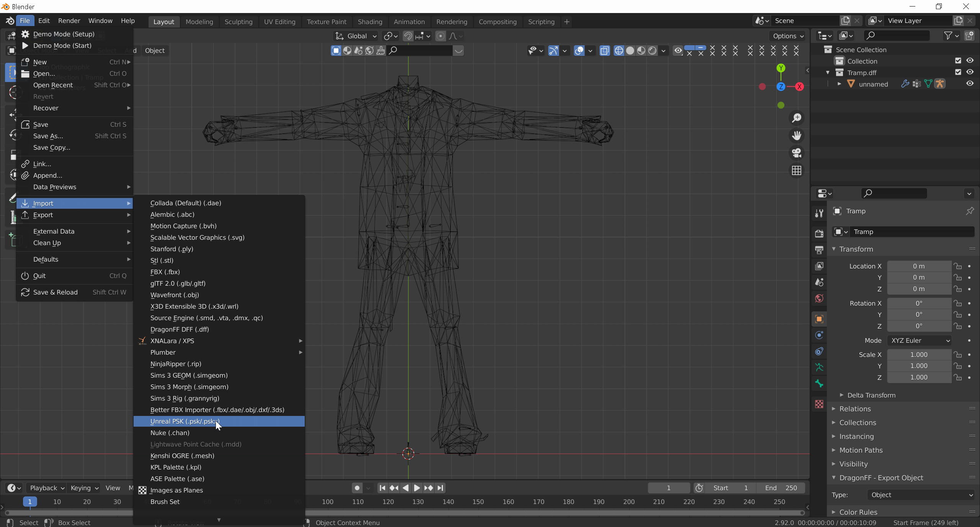Hide the Tramp.dff collection with eye icon

(x=970, y=72)
